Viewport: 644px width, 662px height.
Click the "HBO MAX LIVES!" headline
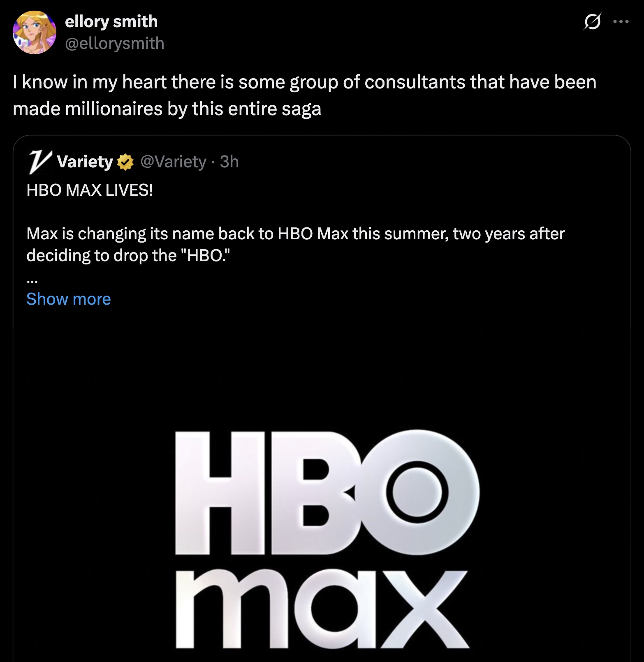90,190
